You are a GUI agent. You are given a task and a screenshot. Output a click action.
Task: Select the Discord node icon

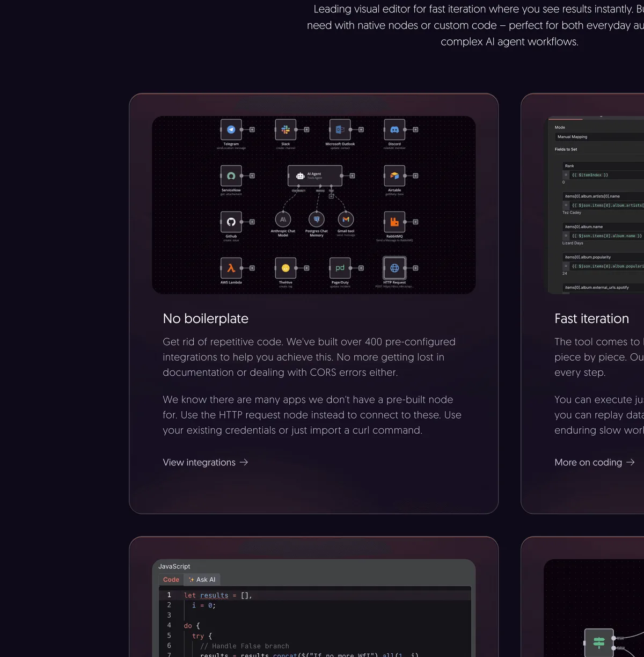tap(394, 129)
